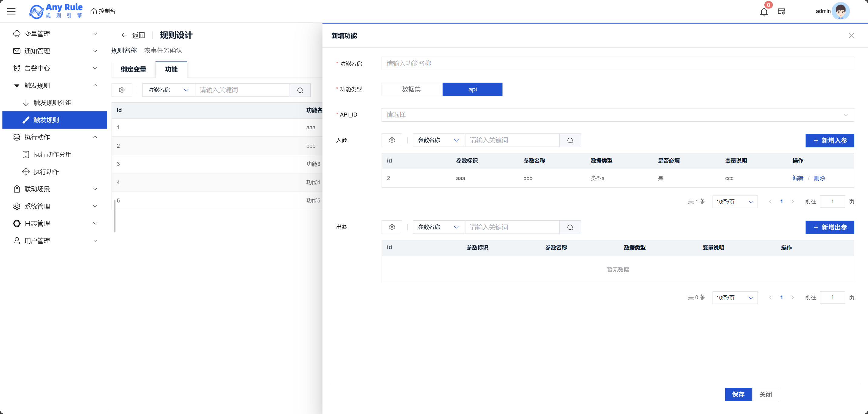The image size is (868, 414).
Task: Click the function list search magnifier icon
Action: click(300, 90)
